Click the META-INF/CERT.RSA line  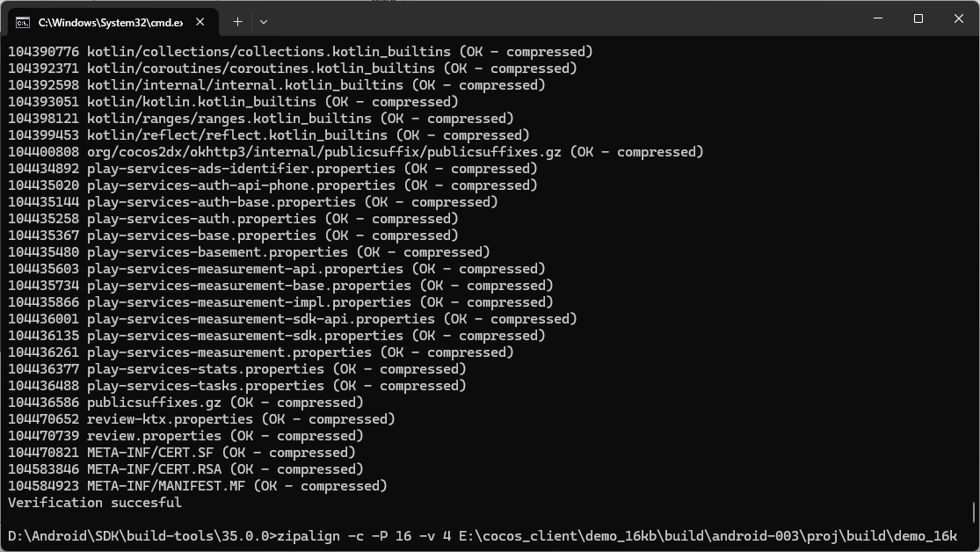click(185, 469)
